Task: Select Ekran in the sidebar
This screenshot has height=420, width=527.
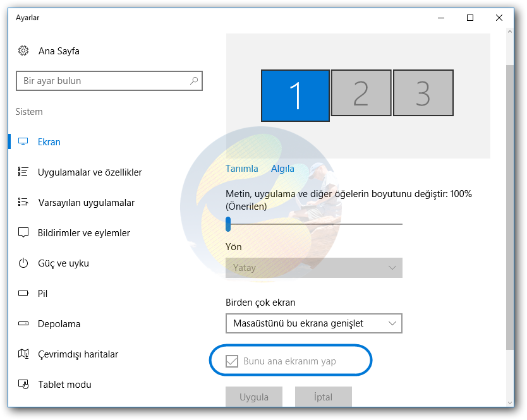Action: pos(49,142)
